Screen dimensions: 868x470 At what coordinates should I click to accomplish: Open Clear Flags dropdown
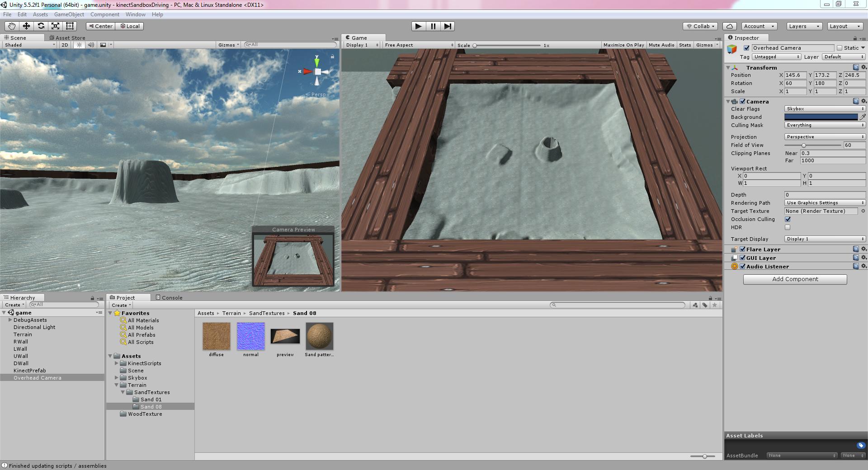pos(825,109)
